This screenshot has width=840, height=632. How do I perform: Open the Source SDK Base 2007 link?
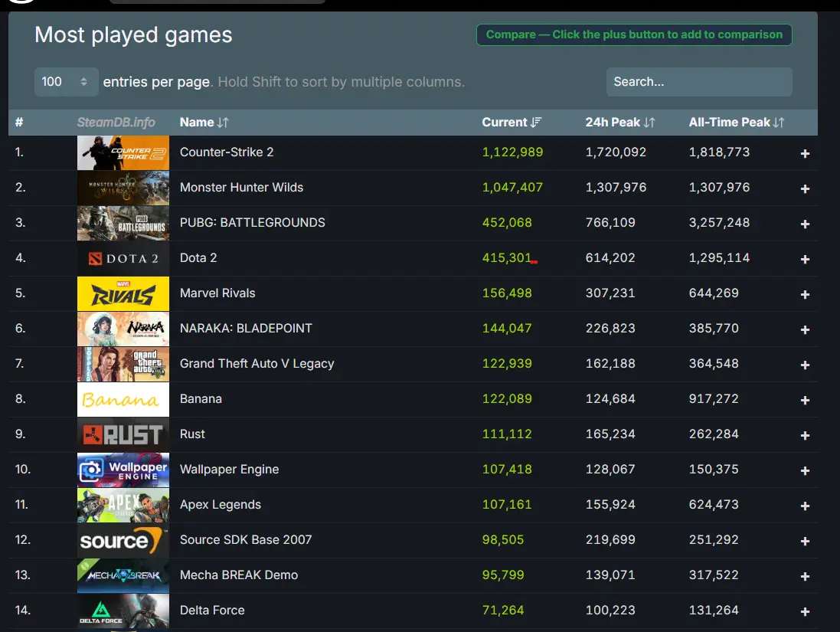click(246, 540)
